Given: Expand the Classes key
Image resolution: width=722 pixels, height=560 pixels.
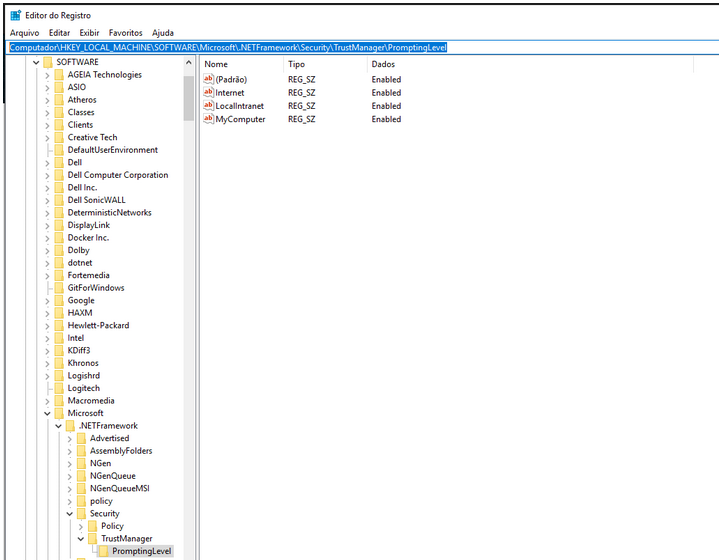Looking at the screenshot, I should point(47,112).
